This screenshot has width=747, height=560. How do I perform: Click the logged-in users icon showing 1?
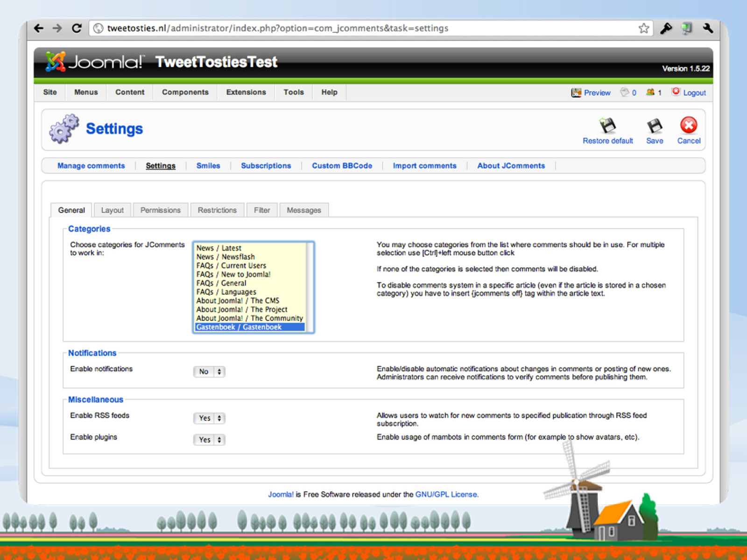(650, 92)
